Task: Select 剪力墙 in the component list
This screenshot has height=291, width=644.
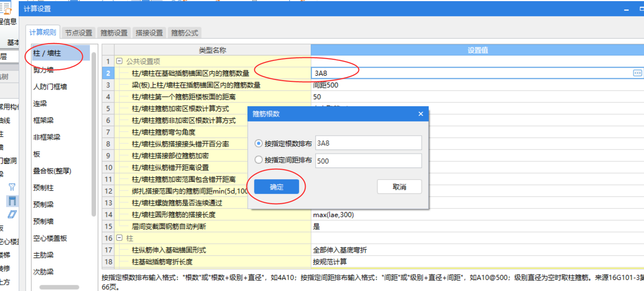Action: coord(43,70)
